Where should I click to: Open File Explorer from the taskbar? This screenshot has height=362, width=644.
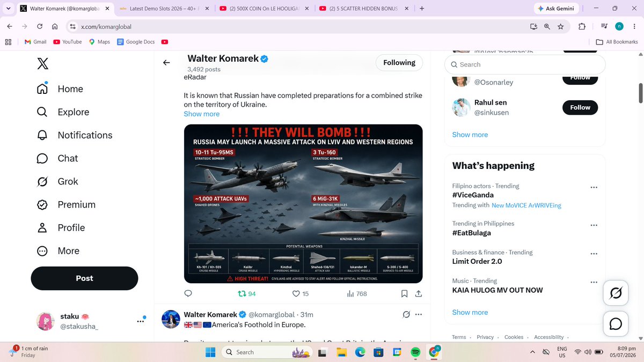coord(341,352)
